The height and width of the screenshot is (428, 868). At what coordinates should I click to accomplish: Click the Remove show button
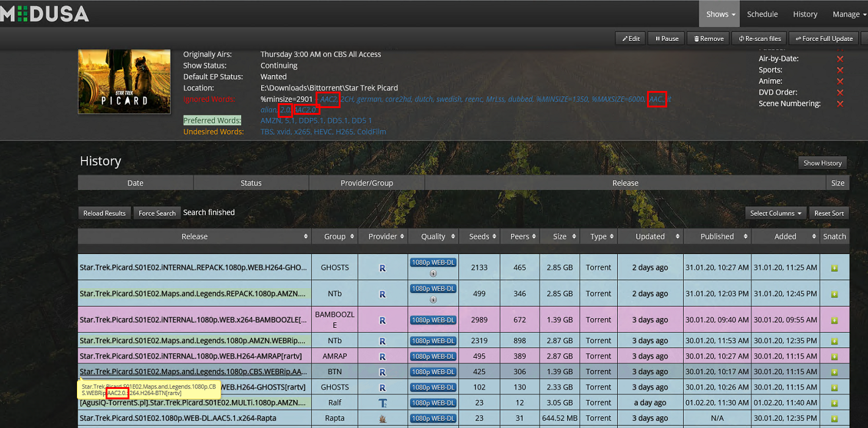coord(708,38)
